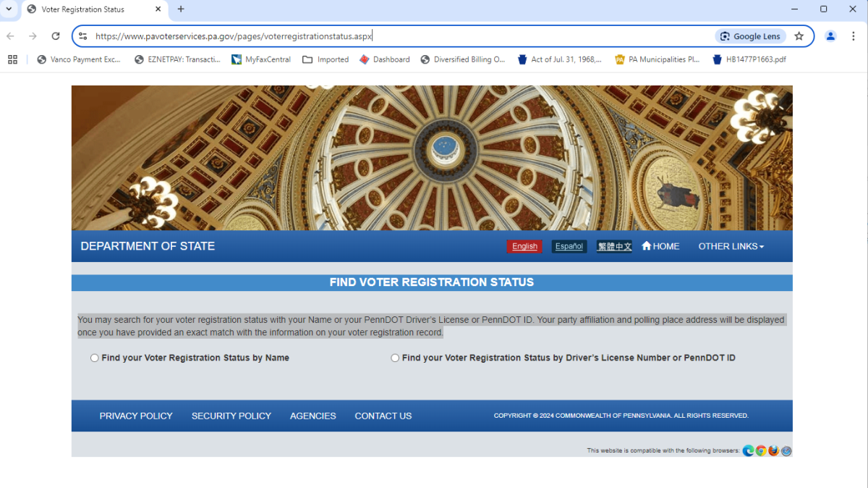
Task: Open the tab search chevron dropdown
Action: pyautogui.click(x=9, y=9)
